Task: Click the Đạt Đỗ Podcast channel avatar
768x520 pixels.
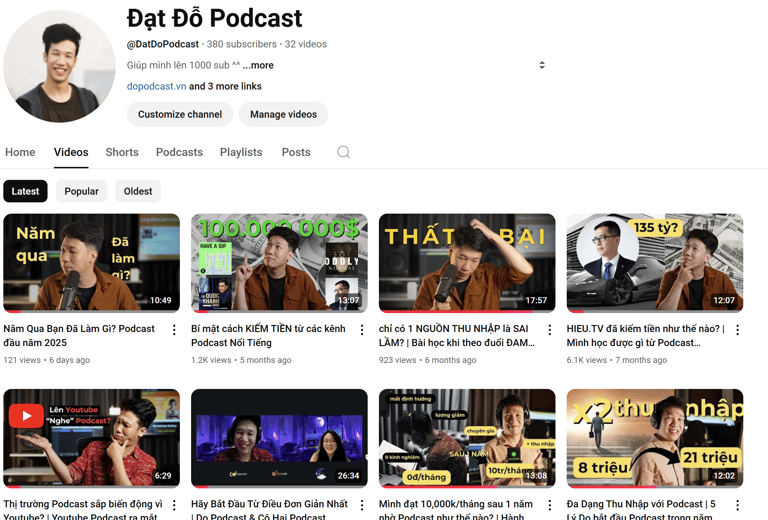Action: (59, 66)
